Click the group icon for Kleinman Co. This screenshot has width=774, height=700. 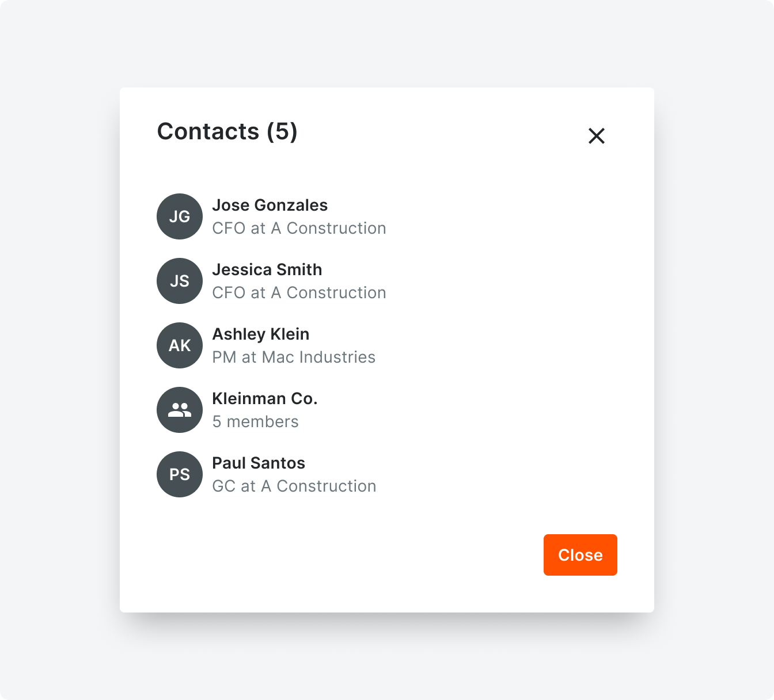coord(180,410)
